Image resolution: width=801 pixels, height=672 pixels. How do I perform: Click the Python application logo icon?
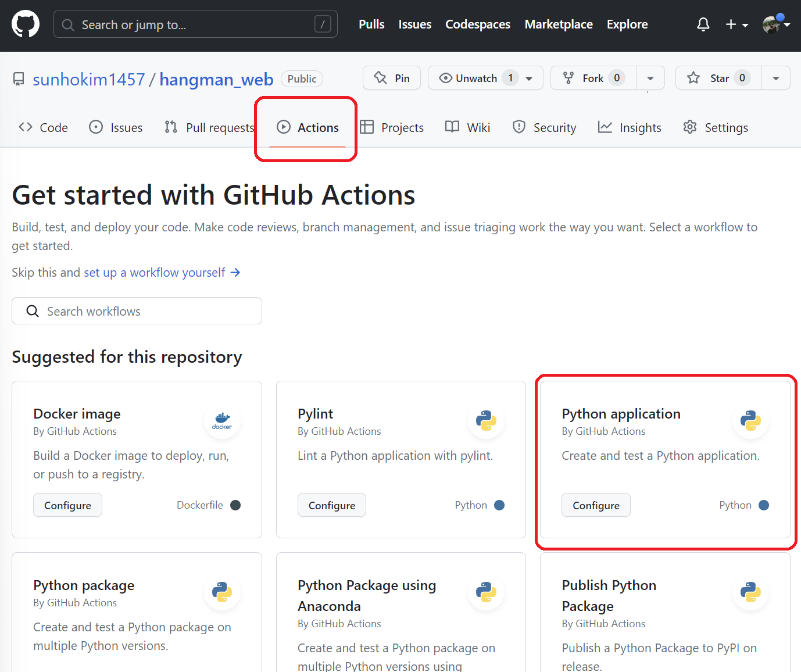click(750, 420)
